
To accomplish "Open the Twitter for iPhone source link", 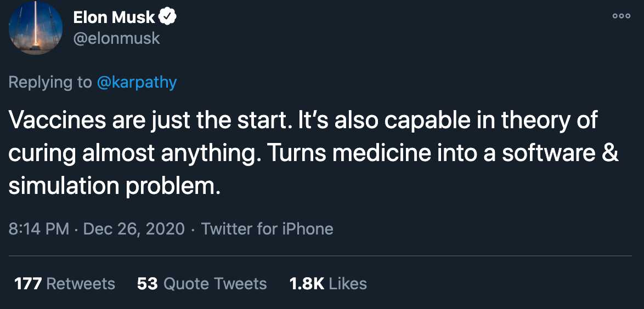I will click(267, 228).
